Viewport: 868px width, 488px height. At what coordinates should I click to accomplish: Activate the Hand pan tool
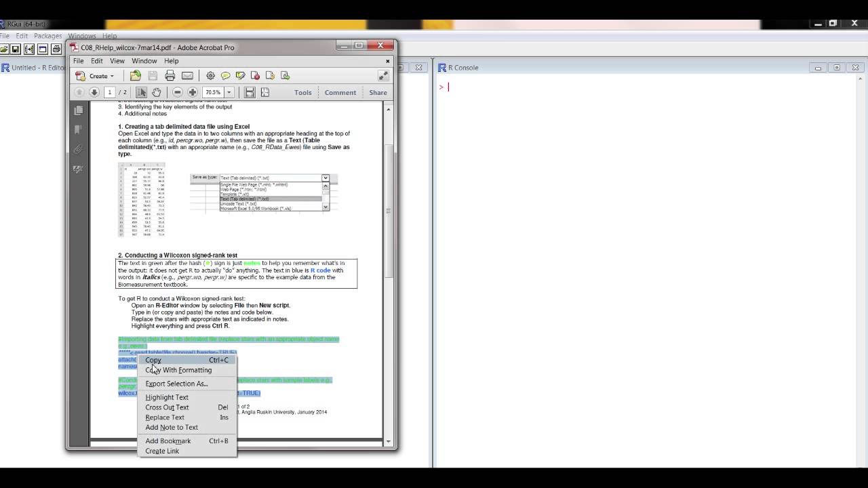pos(156,92)
